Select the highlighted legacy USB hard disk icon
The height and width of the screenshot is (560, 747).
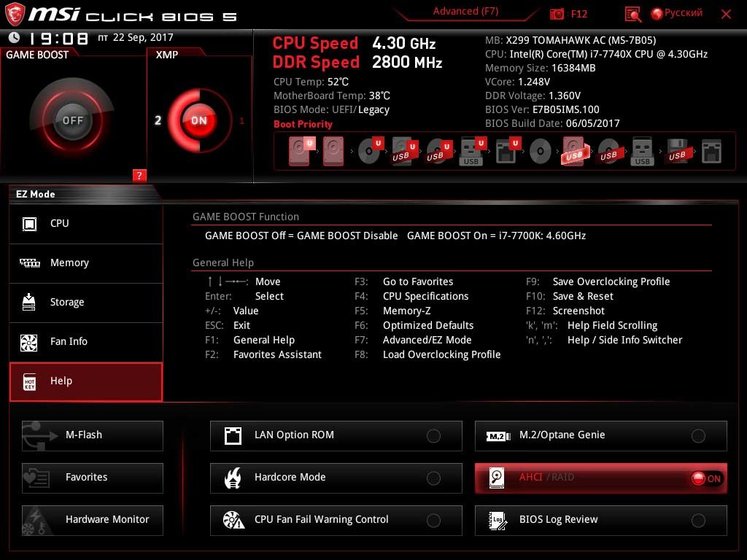(x=576, y=151)
